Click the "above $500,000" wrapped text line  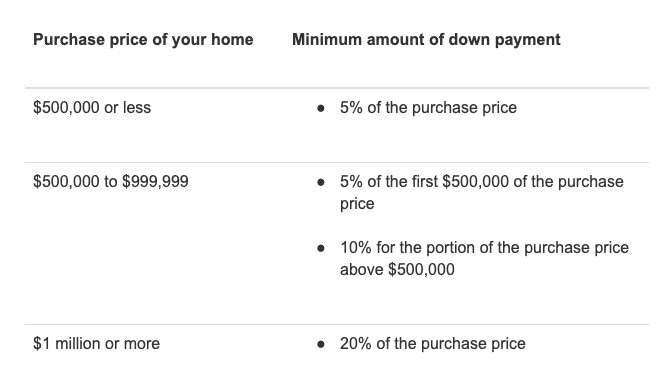[x=397, y=269]
